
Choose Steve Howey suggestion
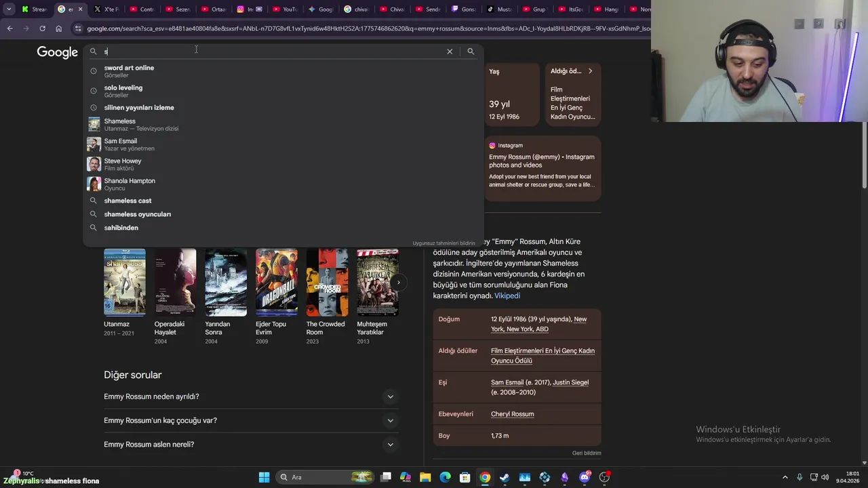click(x=283, y=164)
